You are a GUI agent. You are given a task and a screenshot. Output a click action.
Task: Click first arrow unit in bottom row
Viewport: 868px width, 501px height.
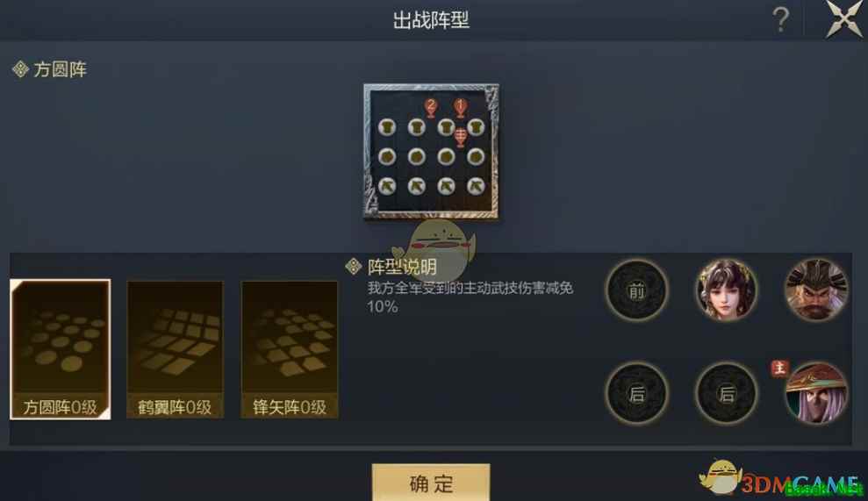(x=387, y=186)
